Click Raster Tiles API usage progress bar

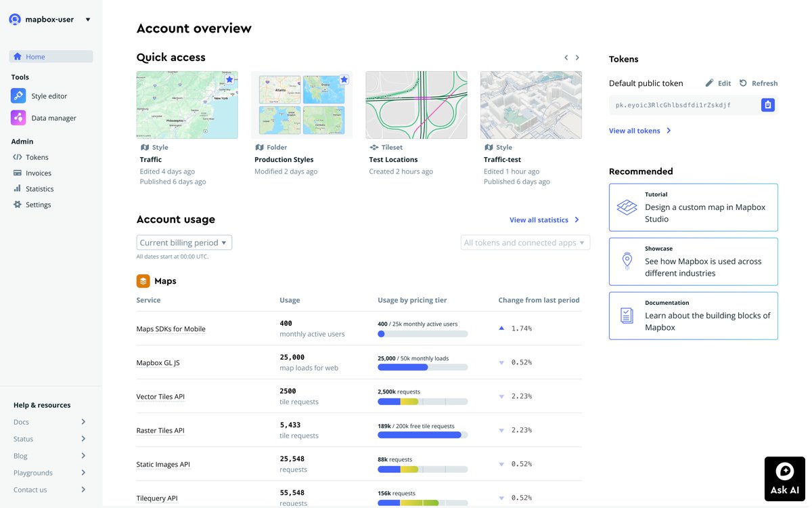422,436
